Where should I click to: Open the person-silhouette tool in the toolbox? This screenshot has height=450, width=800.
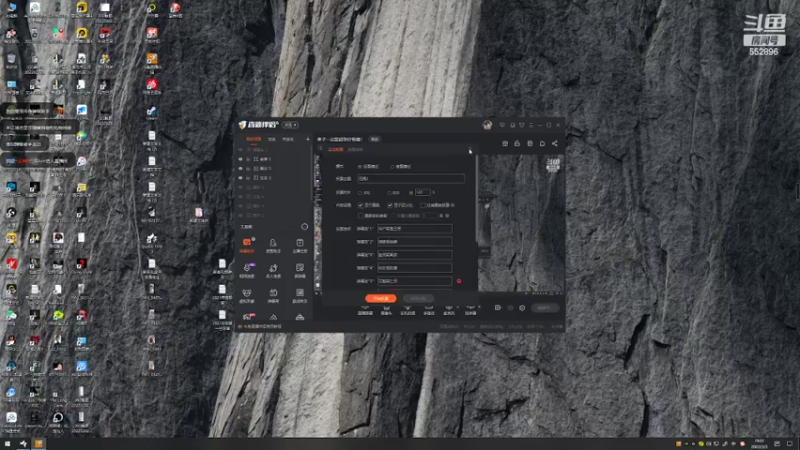pyautogui.click(x=273, y=244)
